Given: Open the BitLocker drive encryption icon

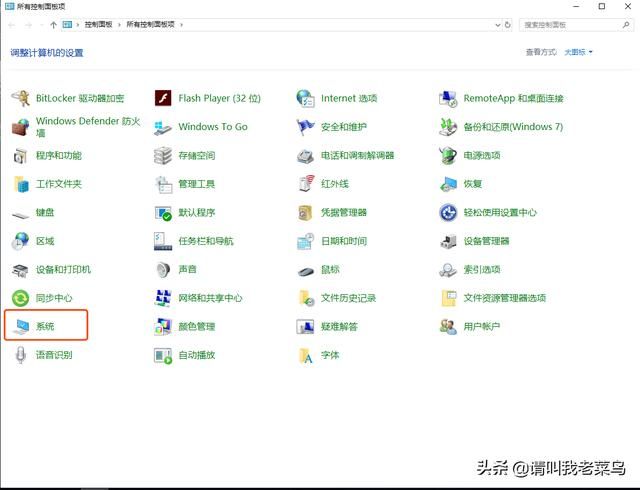Looking at the screenshot, I should click(20, 98).
